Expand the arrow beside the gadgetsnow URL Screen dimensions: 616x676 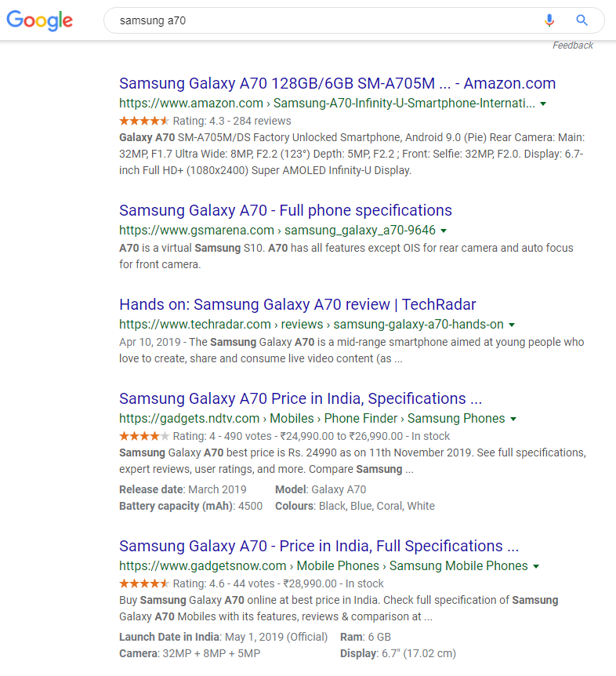click(536, 565)
